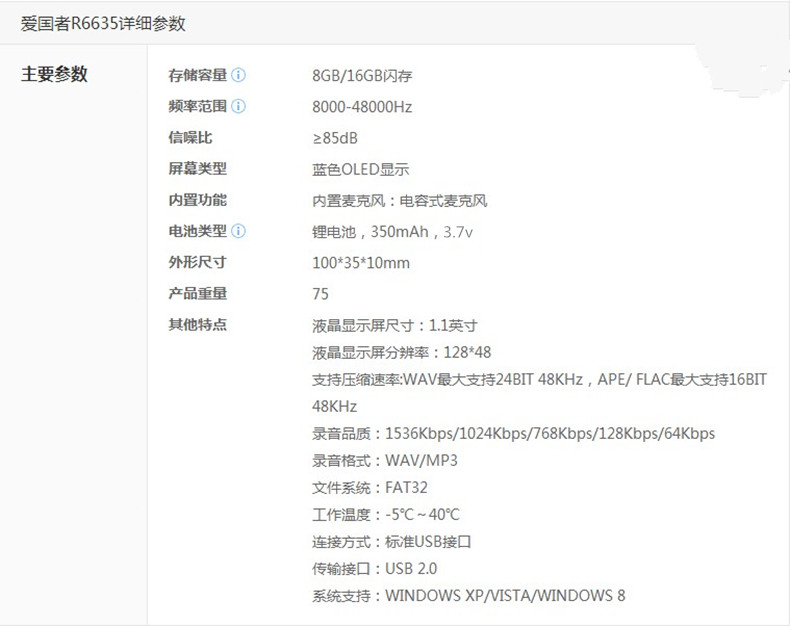Click the value 内置麦克风：电容式麦克风
This screenshot has width=790, height=626.
(400, 201)
